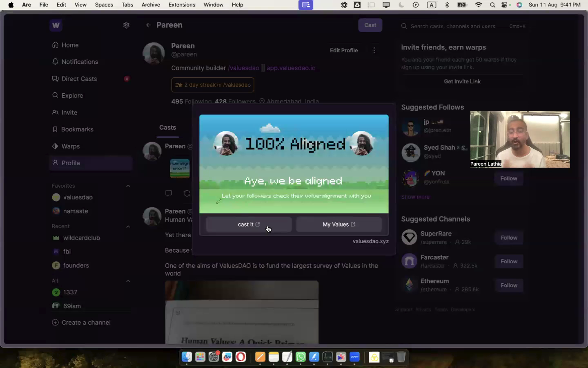
Task: Click the My Values frame button
Action: click(x=339, y=224)
